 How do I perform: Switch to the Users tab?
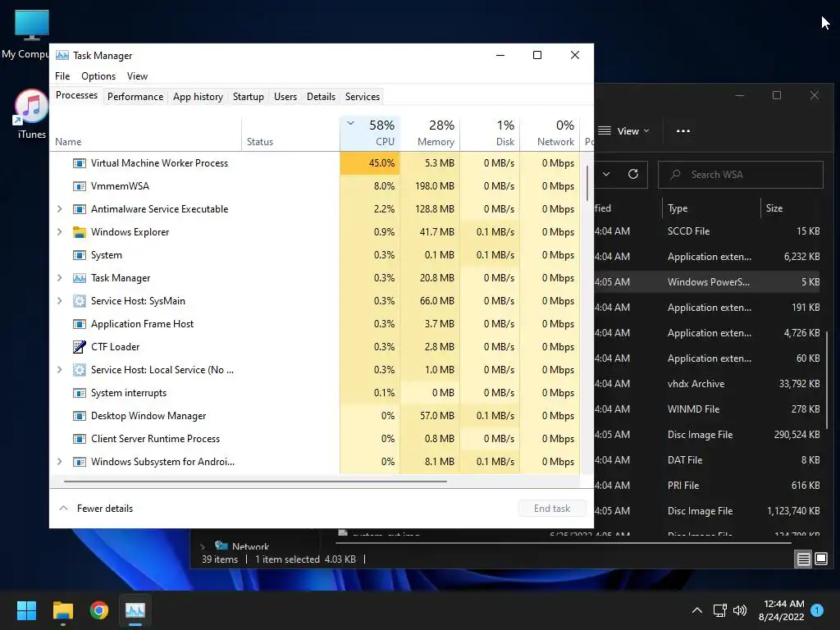pos(285,97)
